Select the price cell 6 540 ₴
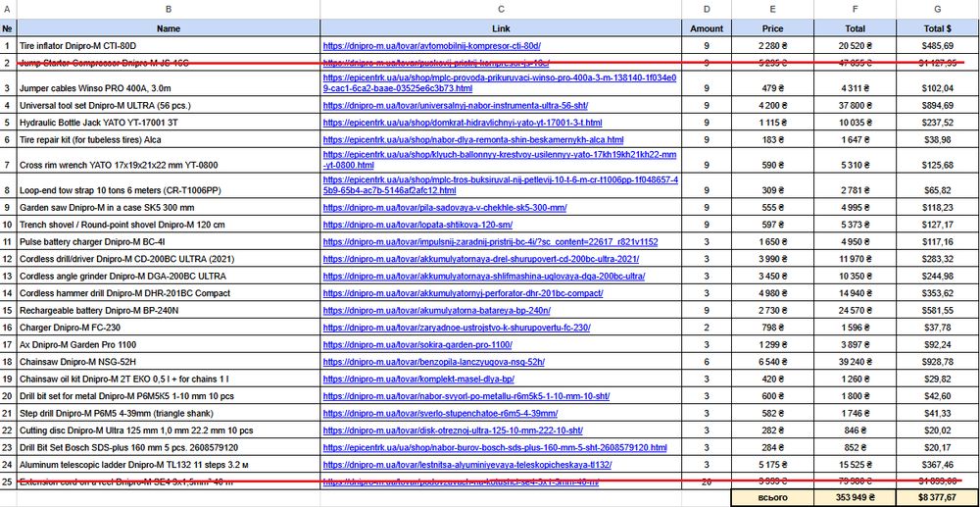The height and width of the screenshot is (507, 980). [772, 361]
